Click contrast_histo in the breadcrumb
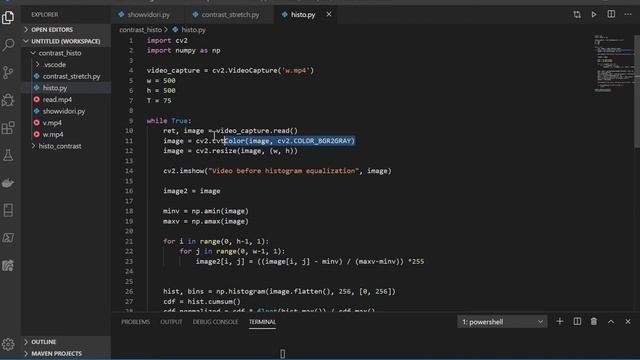Image resolution: width=640 pixels, height=360 pixels. pyautogui.click(x=140, y=30)
